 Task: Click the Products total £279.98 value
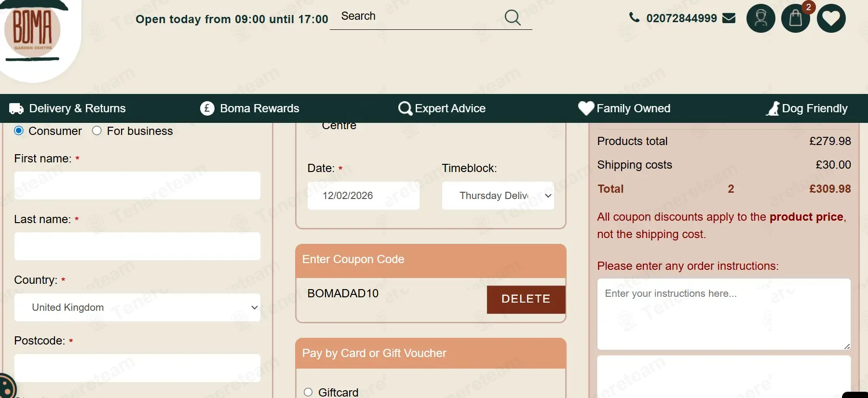(830, 141)
